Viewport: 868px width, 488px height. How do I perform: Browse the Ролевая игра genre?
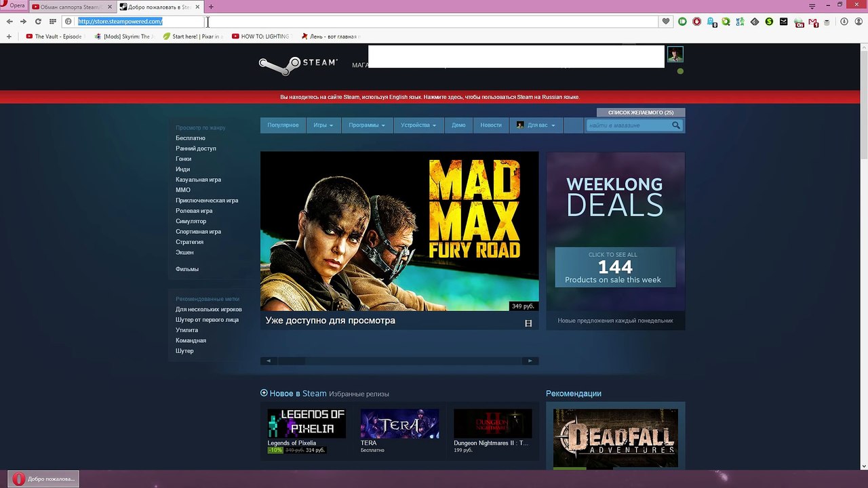(x=194, y=211)
